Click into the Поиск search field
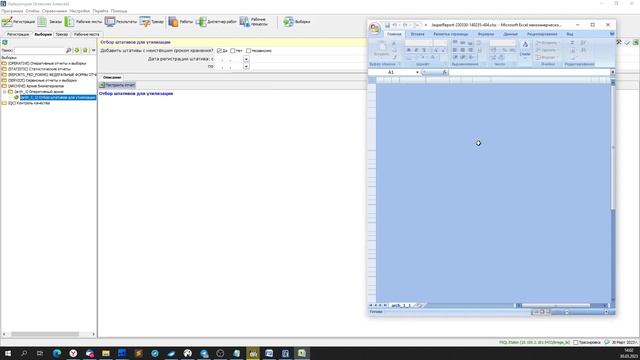Image resolution: width=640 pixels, height=360 pixels. (40, 50)
